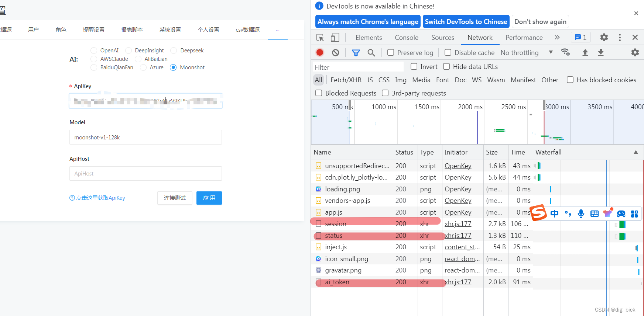Viewport: 644px width, 316px height.
Task: Import HAR file upload arrow
Action: 585,52
